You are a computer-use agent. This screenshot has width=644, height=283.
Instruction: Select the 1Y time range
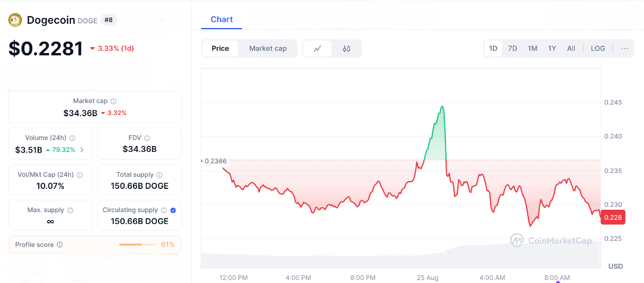552,48
